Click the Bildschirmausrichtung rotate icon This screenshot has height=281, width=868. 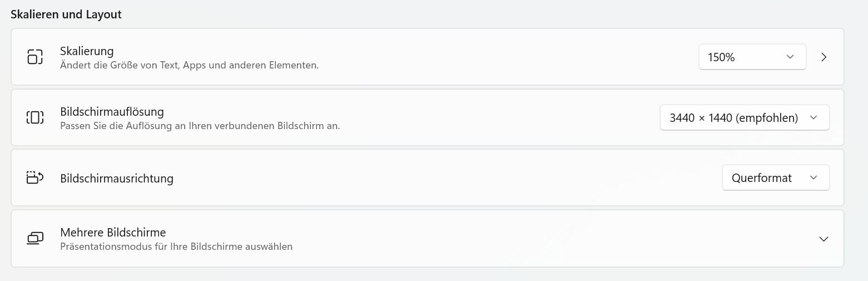click(35, 178)
